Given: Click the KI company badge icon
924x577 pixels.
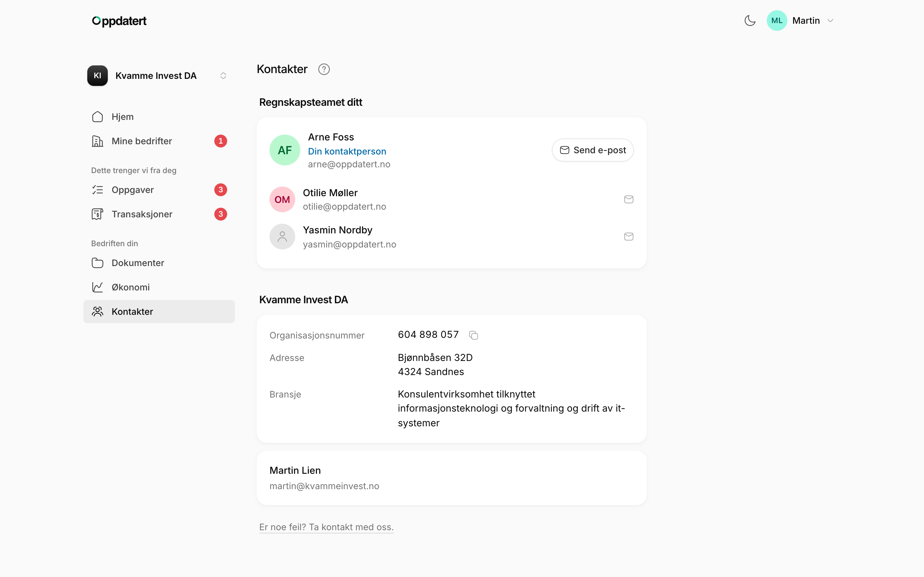Looking at the screenshot, I should pos(97,76).
